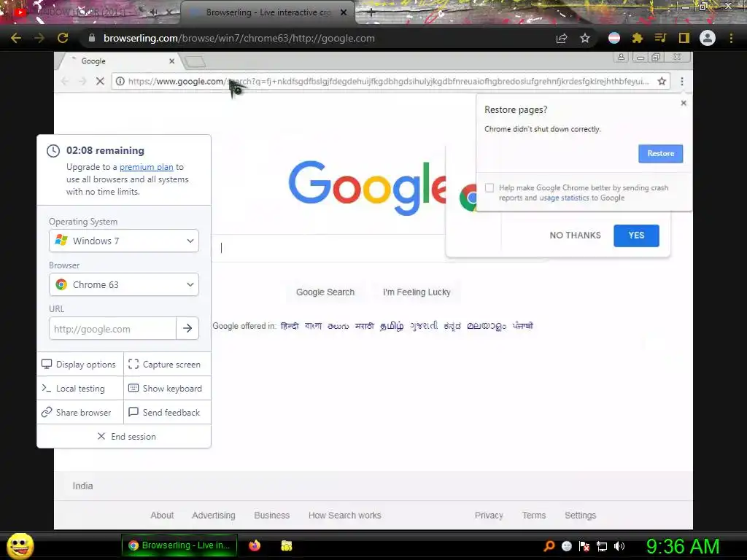The width and height of the screenshot is (747, 560).
Task: Toggle the browser side panel icon
Action: (x=684, y=38)
